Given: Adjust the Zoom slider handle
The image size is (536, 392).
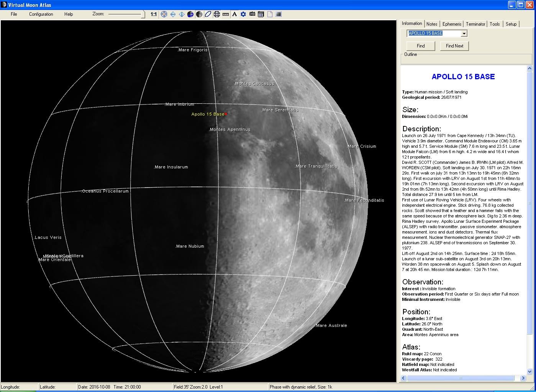Looking at the screenshot, I should 143,15.
